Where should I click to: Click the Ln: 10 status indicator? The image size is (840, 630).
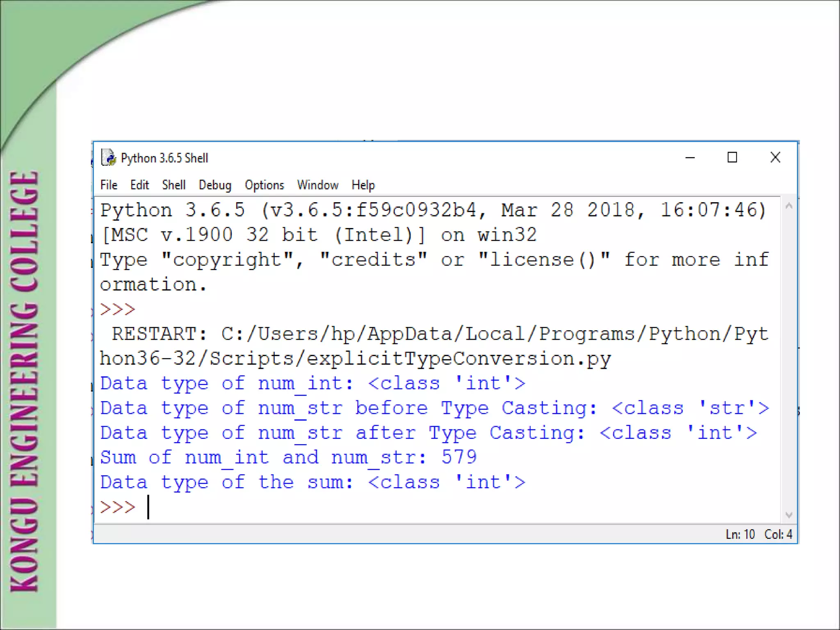coord(740,534)
